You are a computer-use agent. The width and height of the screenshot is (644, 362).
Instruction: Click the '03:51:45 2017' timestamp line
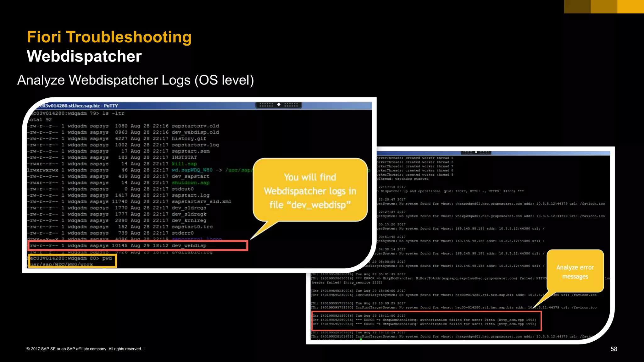(x=392, y=237)
